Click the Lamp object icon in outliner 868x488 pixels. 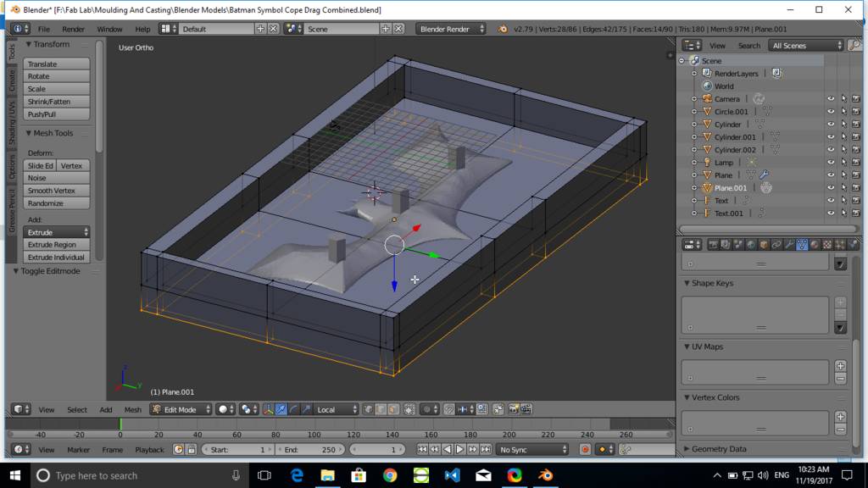(x=707, y=163)
